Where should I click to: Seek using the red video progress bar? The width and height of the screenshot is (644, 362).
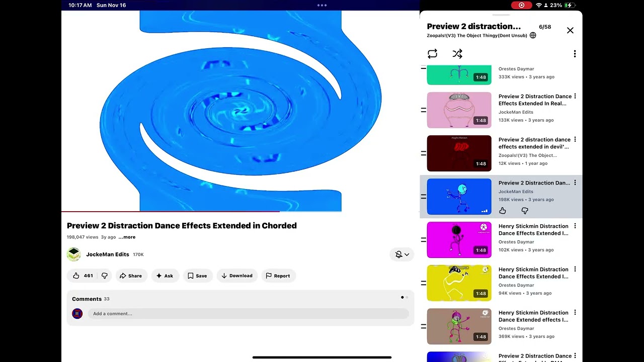[x=240, y=212]
